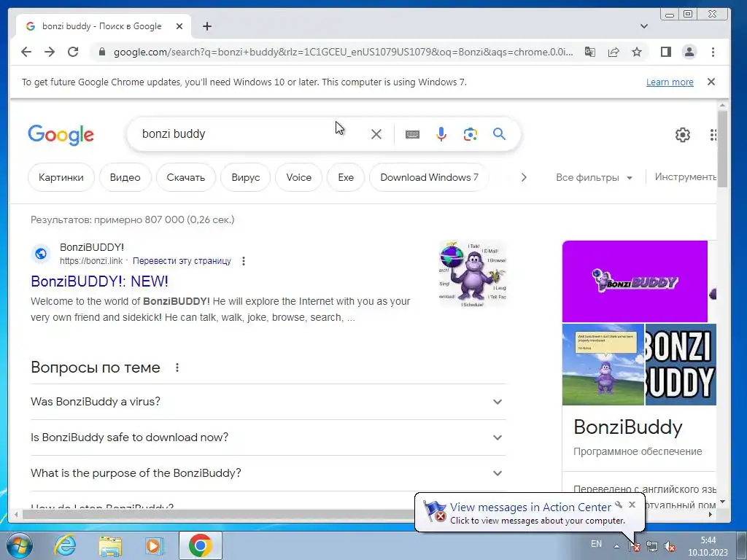Open the Google apps grid

(x=713, y=135)
